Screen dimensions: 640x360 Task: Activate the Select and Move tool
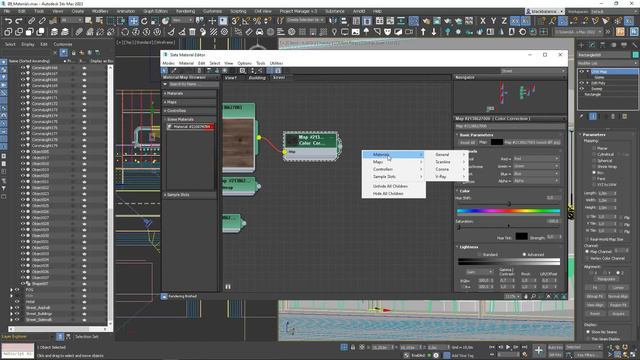133,20
